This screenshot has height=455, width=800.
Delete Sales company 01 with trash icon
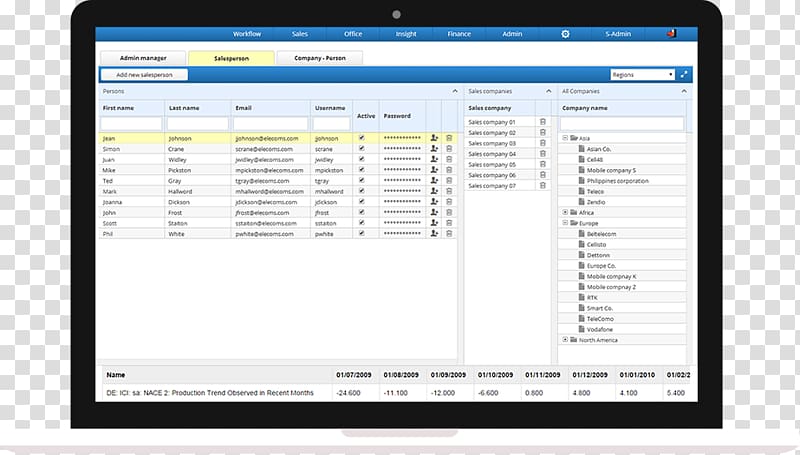tap(543, 122)
